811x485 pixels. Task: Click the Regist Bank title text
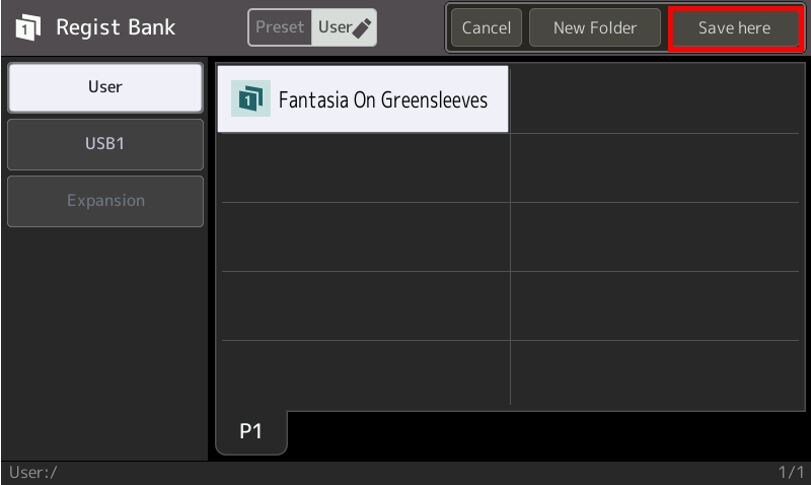(115, 28)
